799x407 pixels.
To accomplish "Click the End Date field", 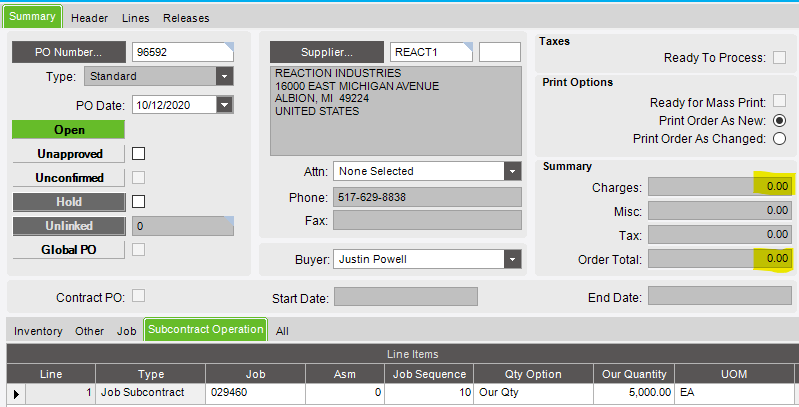I will click(x=720, y=295).
